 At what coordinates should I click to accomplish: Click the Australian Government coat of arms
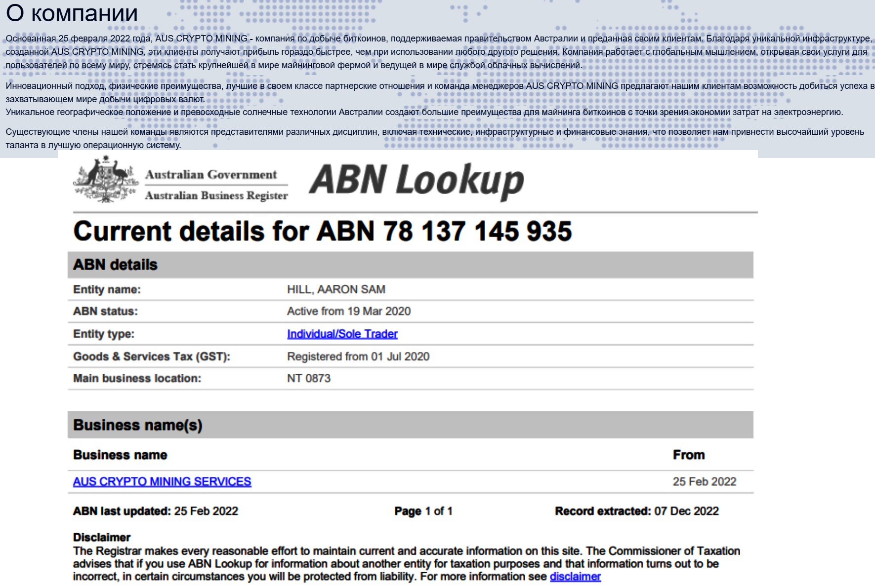coord(106,180)
